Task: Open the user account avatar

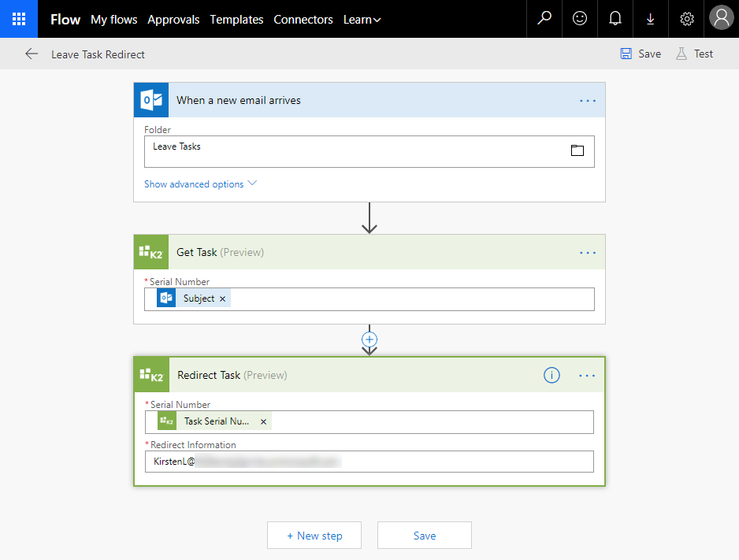Action: (722, 19)
